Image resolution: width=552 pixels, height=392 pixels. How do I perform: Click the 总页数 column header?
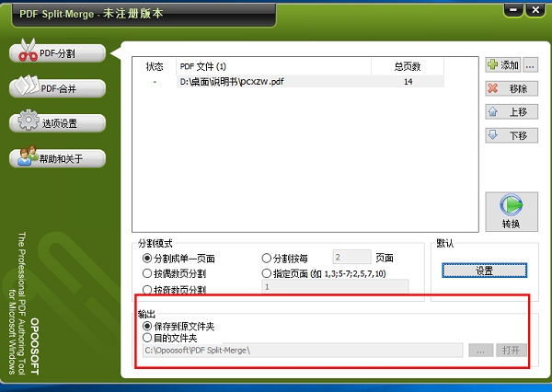click(408, 66)
